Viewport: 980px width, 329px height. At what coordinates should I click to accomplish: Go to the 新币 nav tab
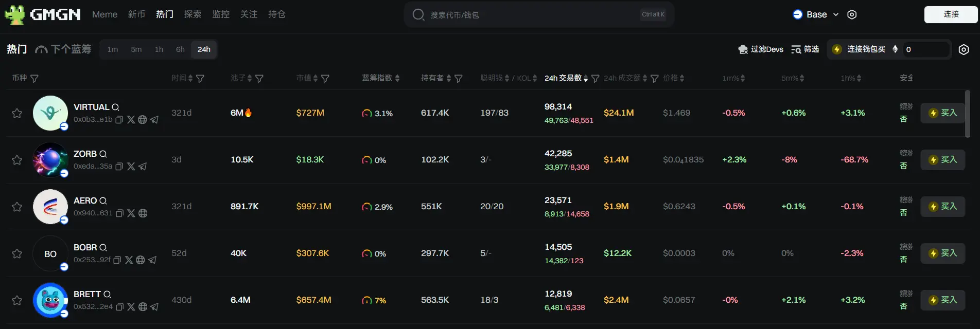click(136, 14)
